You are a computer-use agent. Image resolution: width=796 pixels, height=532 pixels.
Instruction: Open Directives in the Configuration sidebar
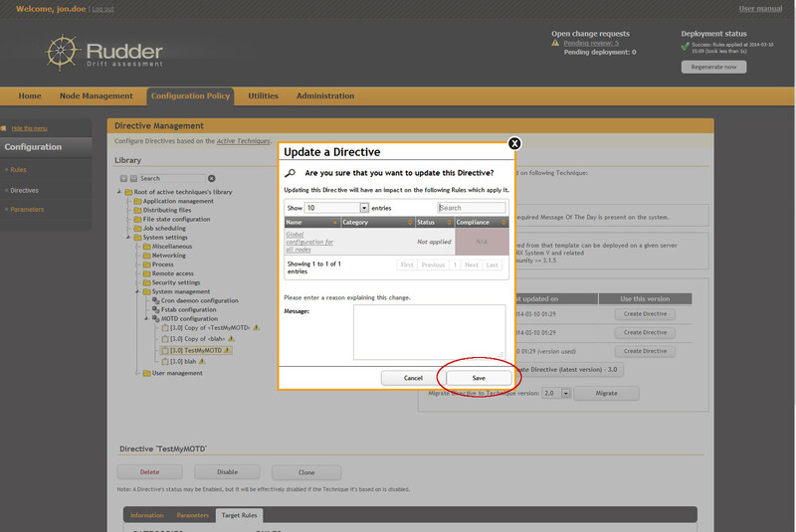(x=24, y=191)
